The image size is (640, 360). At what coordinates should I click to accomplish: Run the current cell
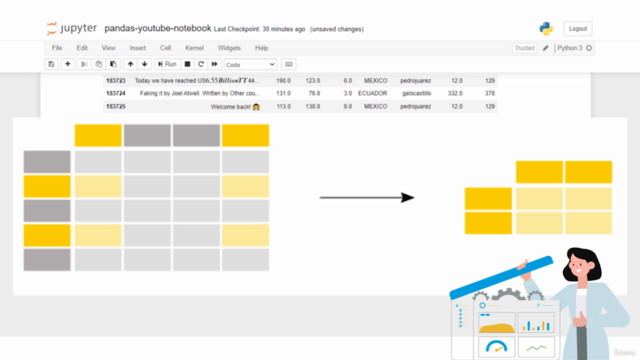click(x=167, y=64)
